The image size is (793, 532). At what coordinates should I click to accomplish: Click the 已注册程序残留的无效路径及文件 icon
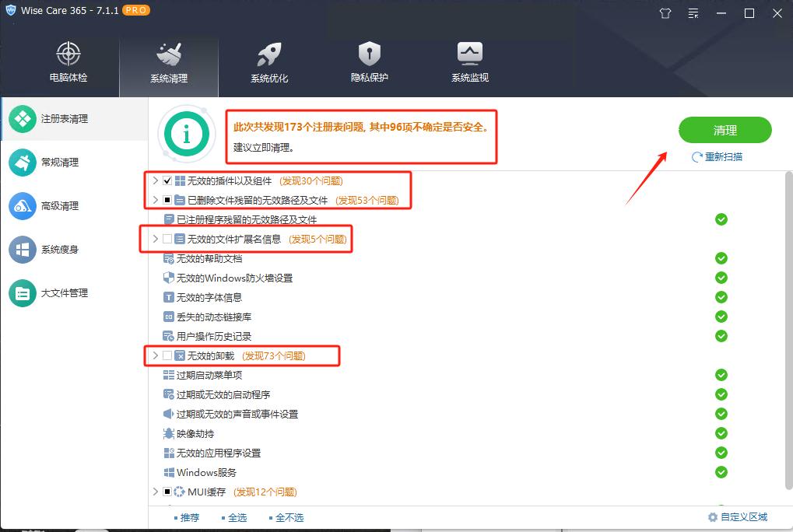point(169,219)
